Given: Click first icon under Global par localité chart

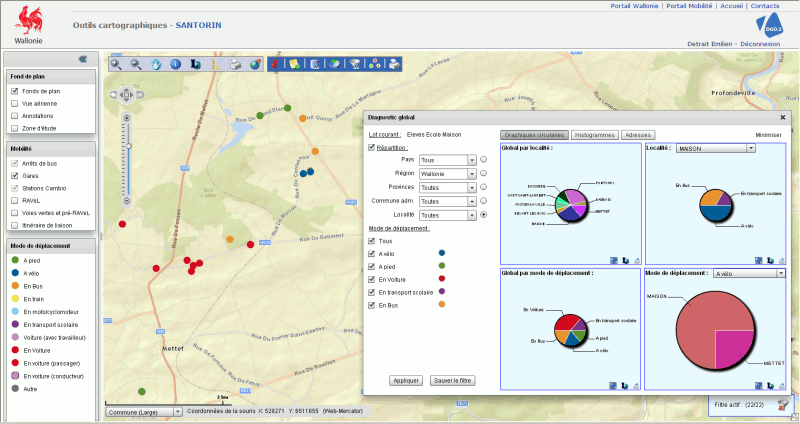Looking at the screenshot, I should 614,261.
